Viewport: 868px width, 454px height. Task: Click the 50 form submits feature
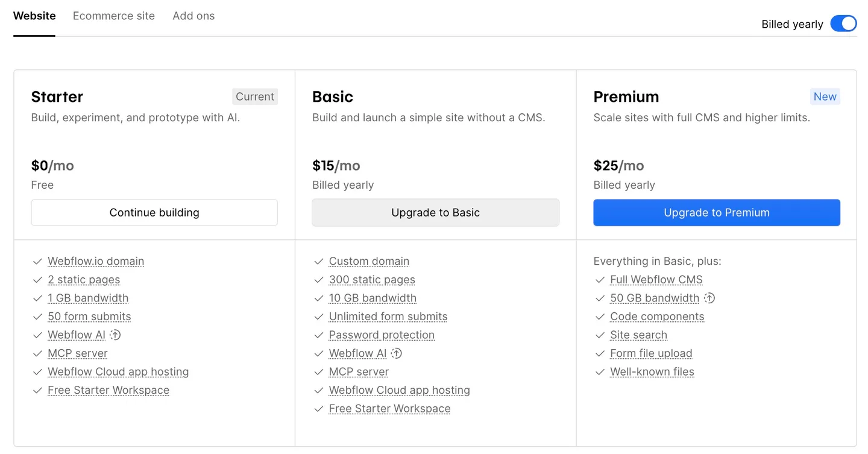[x=89, y=317]
